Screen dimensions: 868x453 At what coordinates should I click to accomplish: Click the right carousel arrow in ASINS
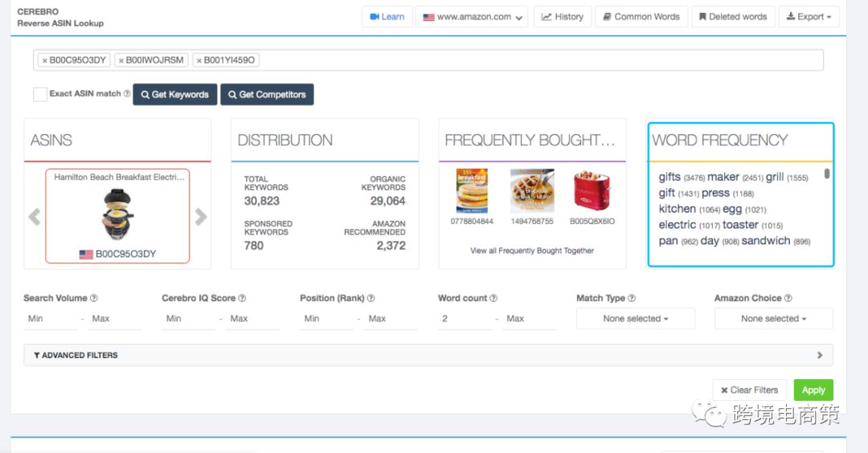pyautogui.click(x=201, y=217)
